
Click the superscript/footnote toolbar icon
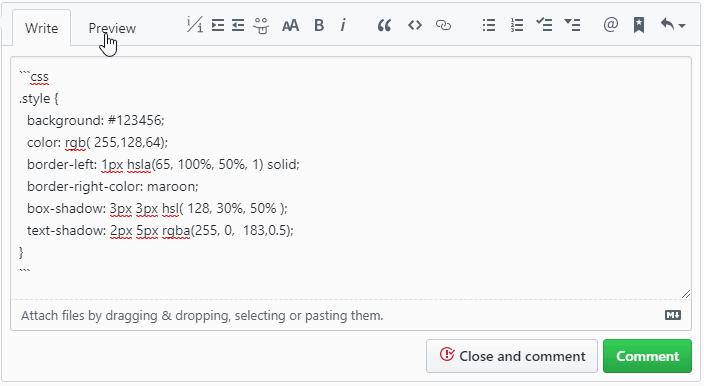194,25
